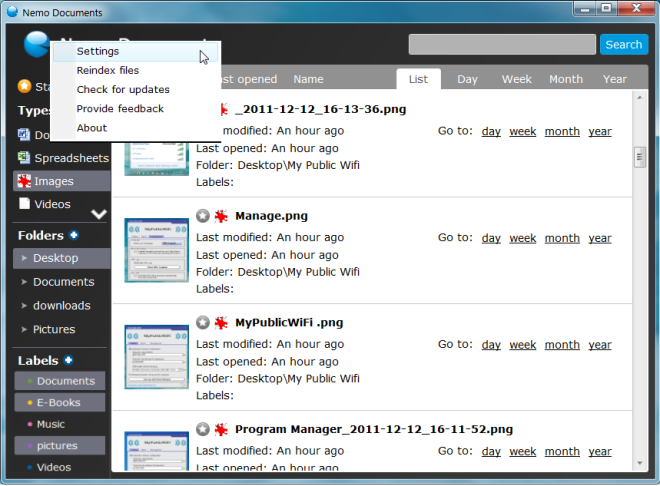Click the Search button
The width and height of the screenshot is (660, 486).
click(x=623, y=45)
